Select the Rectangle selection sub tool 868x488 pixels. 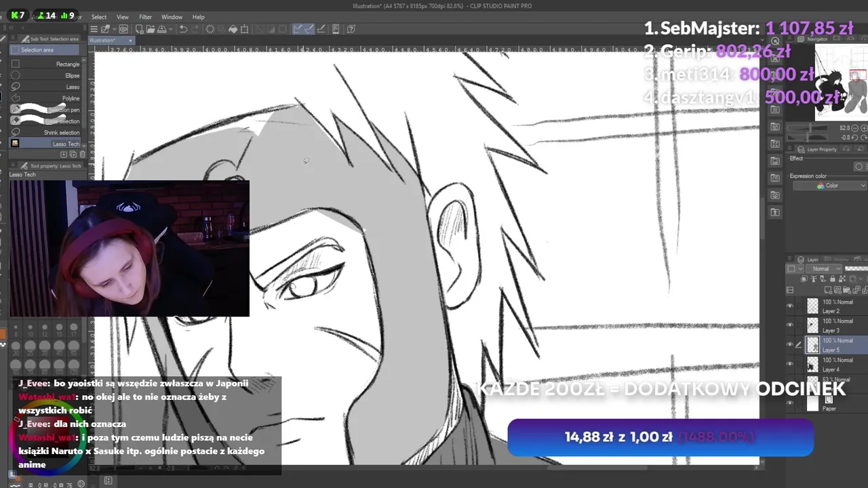coord(45,64)
